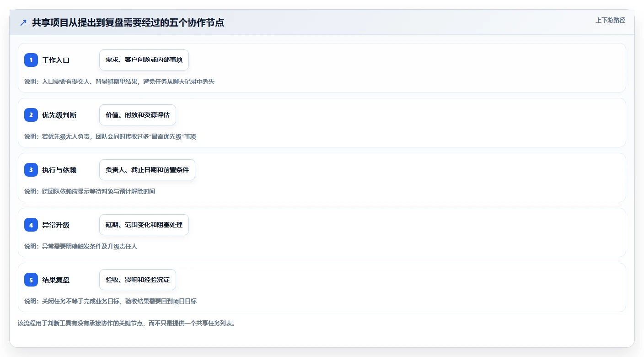This screenshot has height=357, width=644.
Task: Select the 价值、时效和资源评估 chip
Action: 138,115
